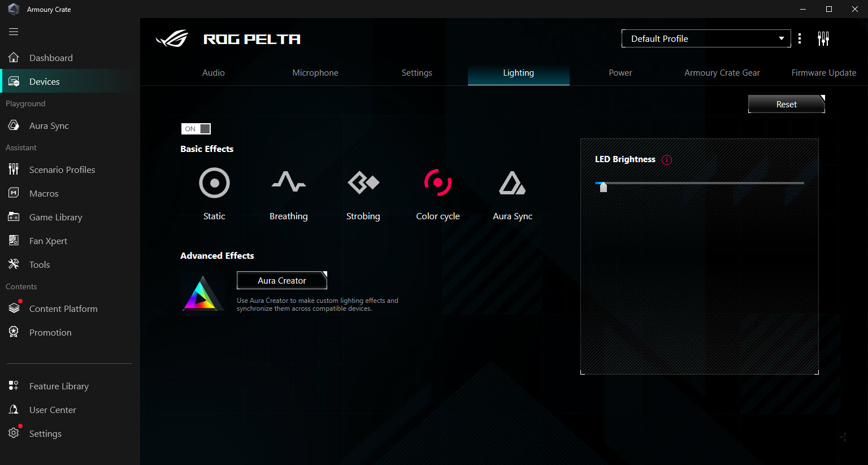Viewport: 868px width, 465px height.
Task: Open Scenario Profiles in the sidebar
Action: [70, 170]
